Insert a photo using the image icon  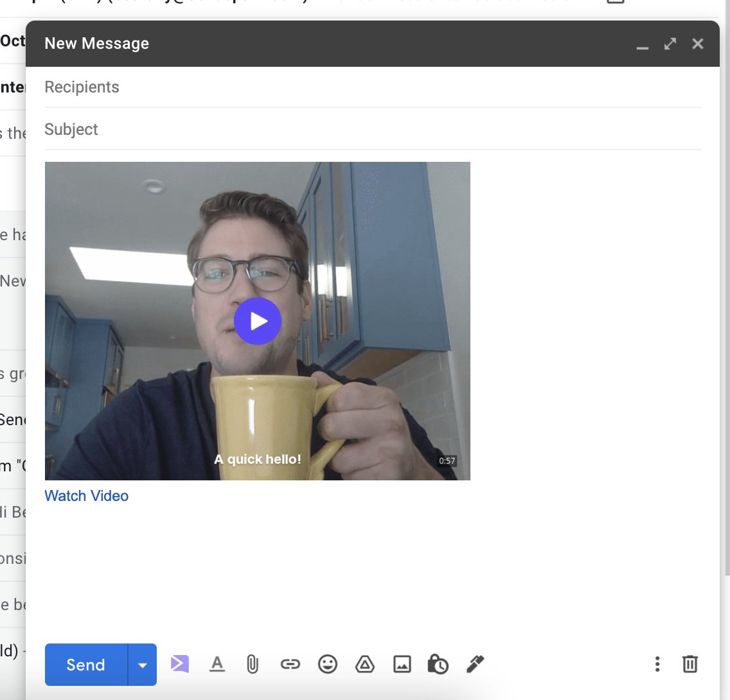tap(402, 664)
